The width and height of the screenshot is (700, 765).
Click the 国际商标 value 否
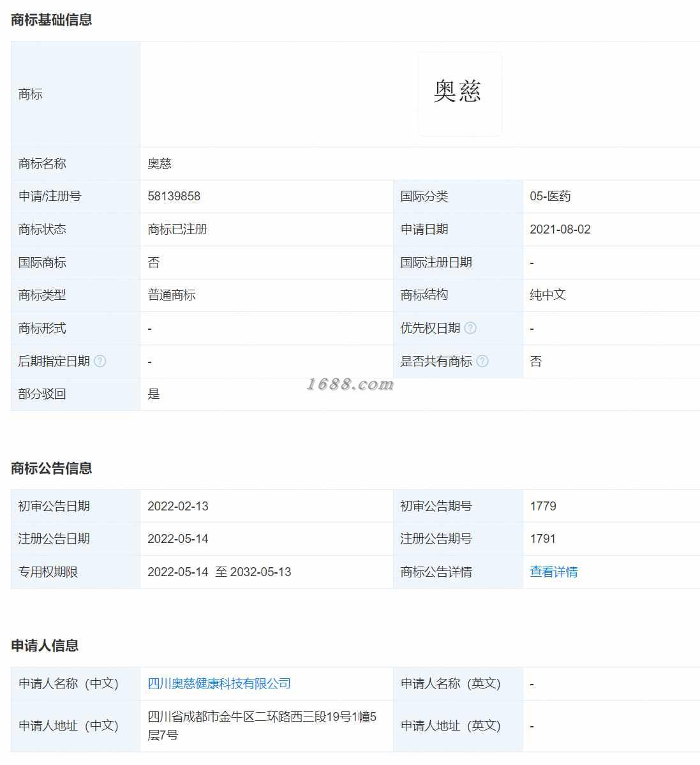pyautogui.click(x=154, y=262)
